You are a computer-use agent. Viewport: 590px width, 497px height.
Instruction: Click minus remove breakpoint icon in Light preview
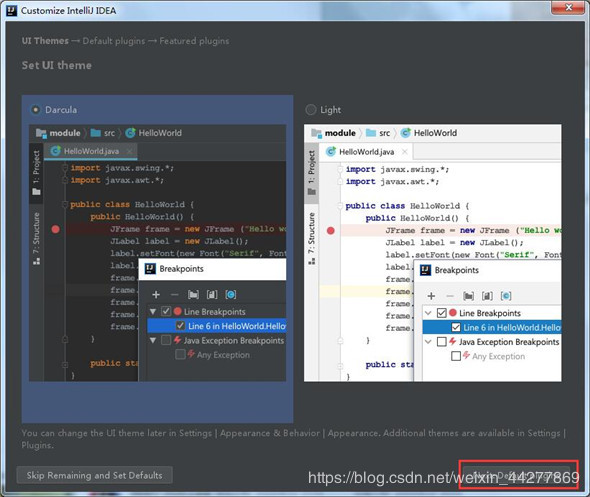[450, 296]
